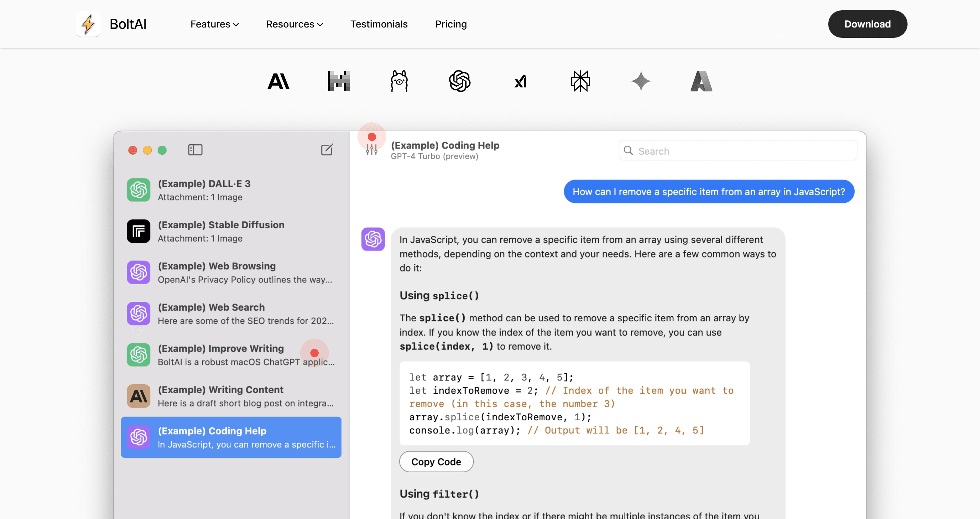Toggle the sidebar panel icon

(195, 150)
